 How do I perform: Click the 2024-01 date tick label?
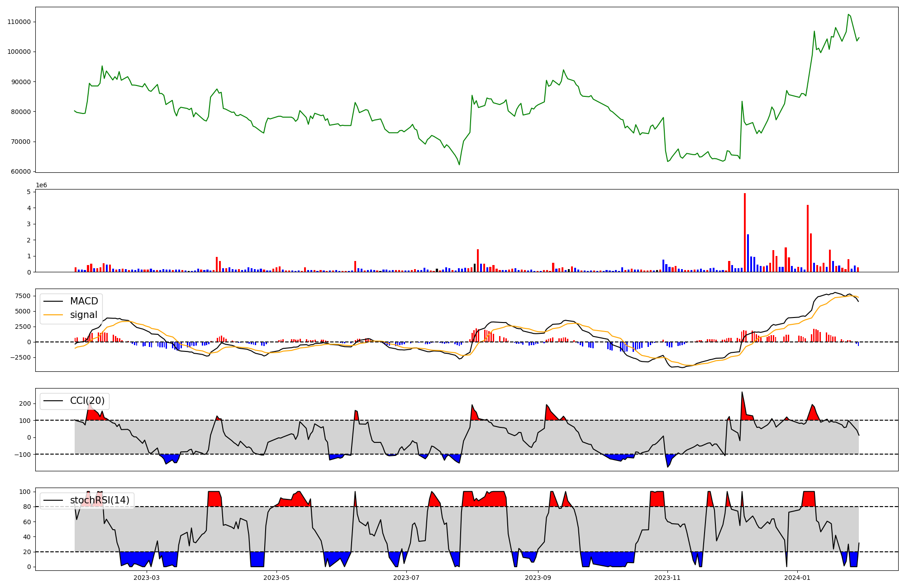pos(797,578)
